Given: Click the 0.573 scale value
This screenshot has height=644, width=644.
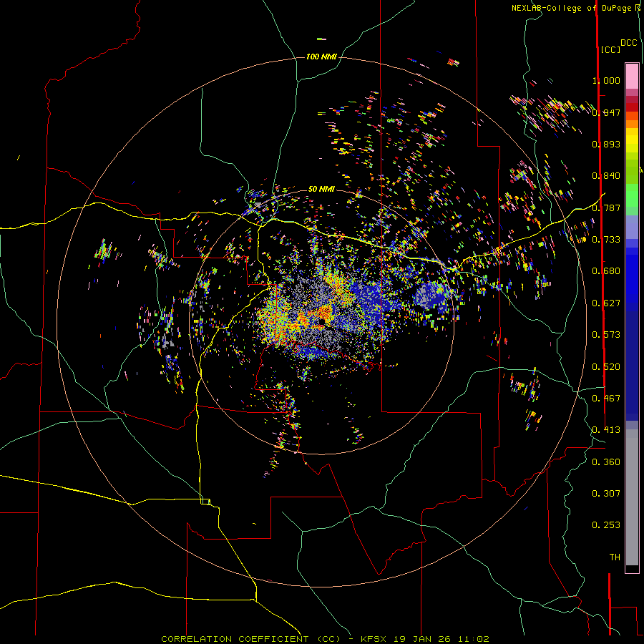Looking at the screenshot, I should pos(606,335).
